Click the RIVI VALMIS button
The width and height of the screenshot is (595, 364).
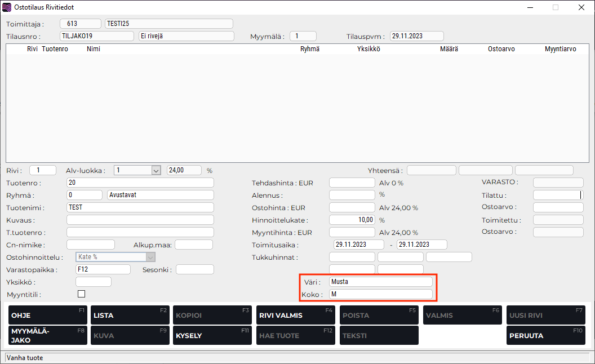pyautogui.click(x=295, y=316)
